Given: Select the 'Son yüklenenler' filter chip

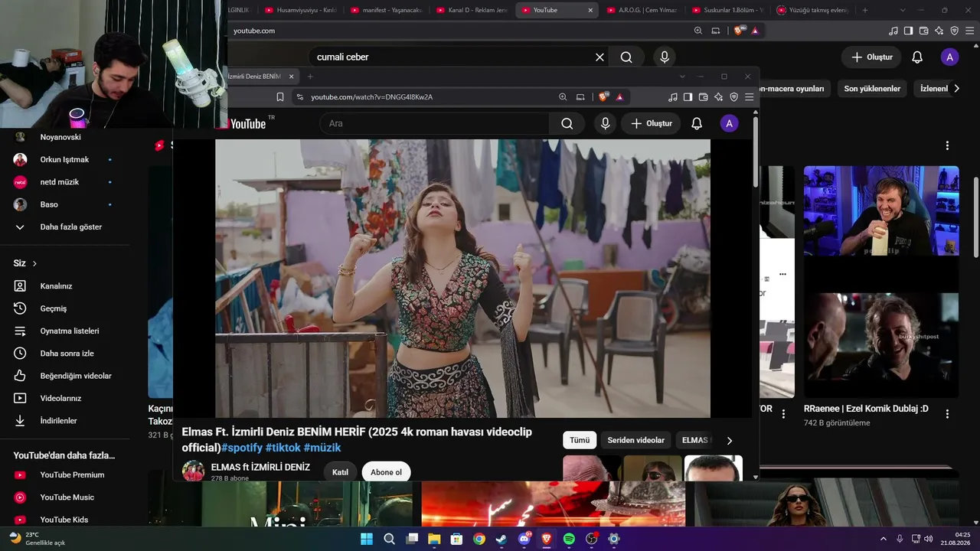Looking at the screenshot, I should click(872, 89).
